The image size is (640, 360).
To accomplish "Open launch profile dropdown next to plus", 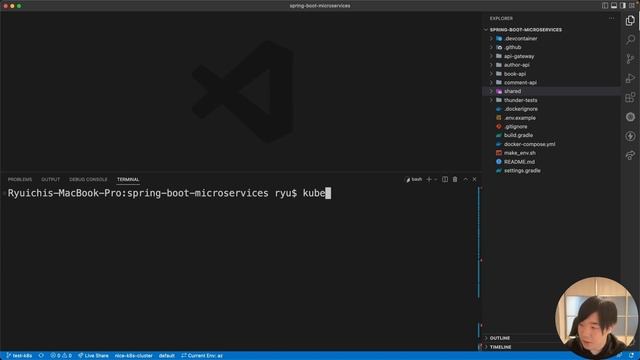I will click(436, 179).
